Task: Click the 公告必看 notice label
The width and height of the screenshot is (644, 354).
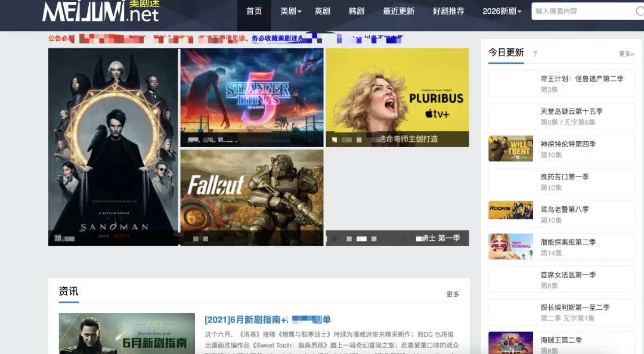Action: (61, 38)
